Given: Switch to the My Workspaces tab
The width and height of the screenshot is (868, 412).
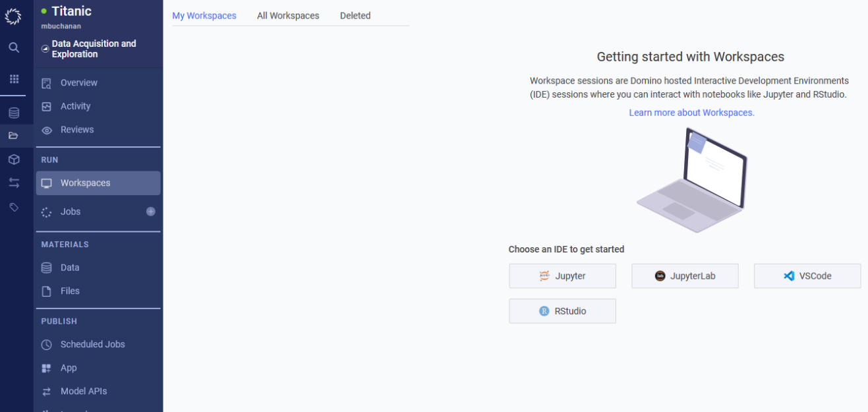Looking at the screenshot, I should click(204, 16).
